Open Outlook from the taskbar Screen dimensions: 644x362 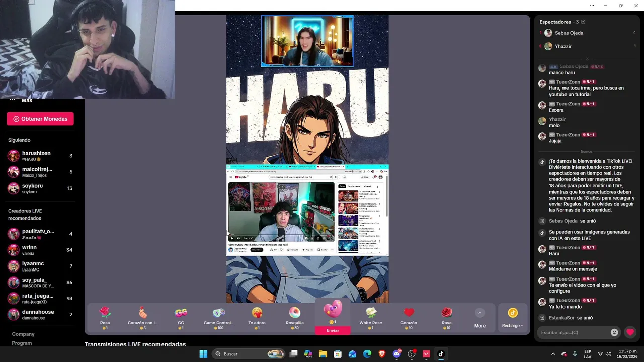point(353,354)
